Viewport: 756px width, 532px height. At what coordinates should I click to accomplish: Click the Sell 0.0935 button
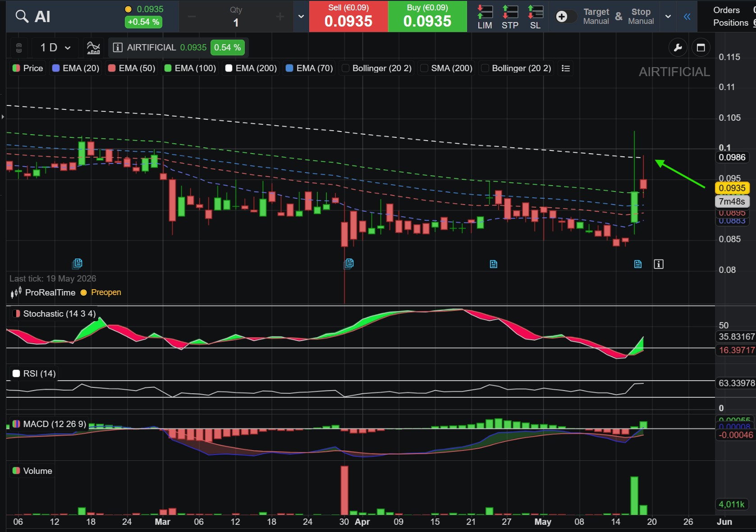pos(348,16)
